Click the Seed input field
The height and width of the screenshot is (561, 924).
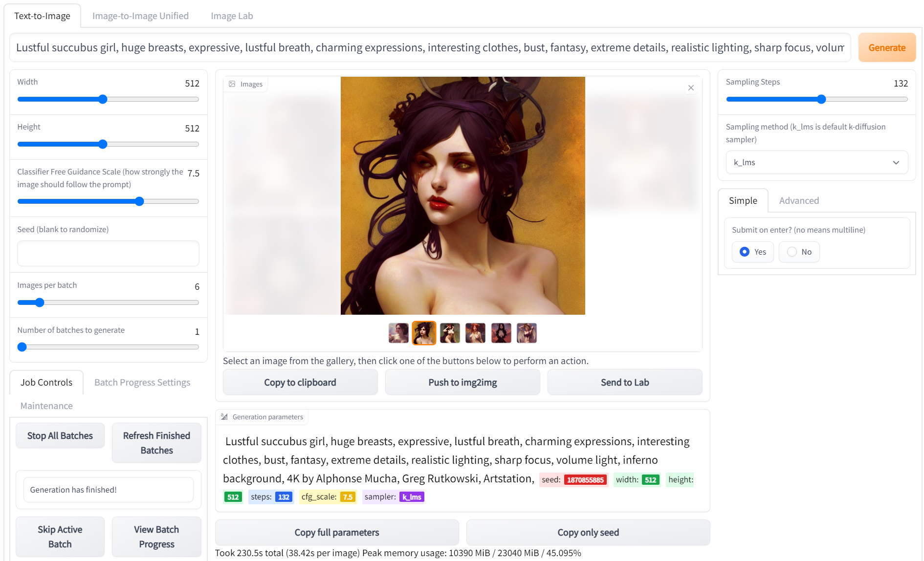[108, 253]
